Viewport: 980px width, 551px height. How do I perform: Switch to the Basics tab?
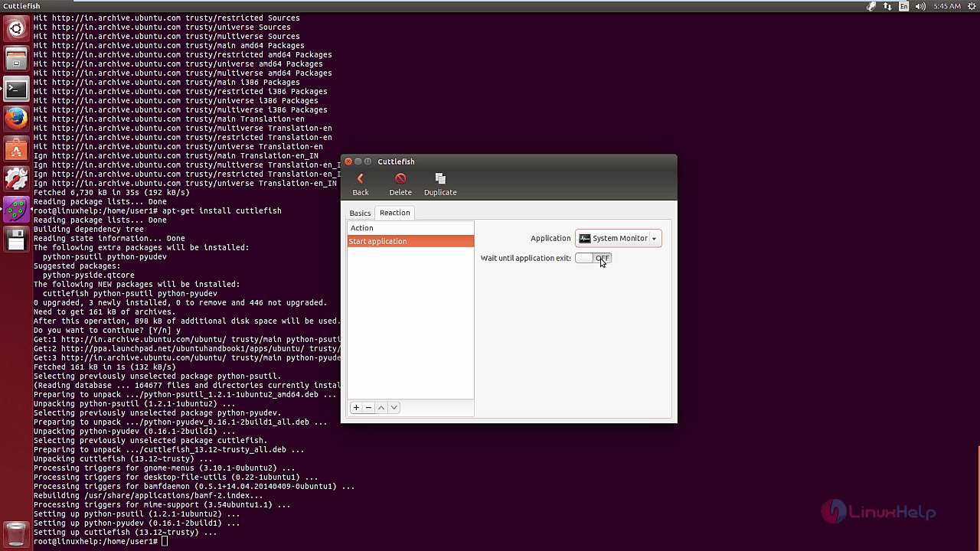(x=360, y=213)
